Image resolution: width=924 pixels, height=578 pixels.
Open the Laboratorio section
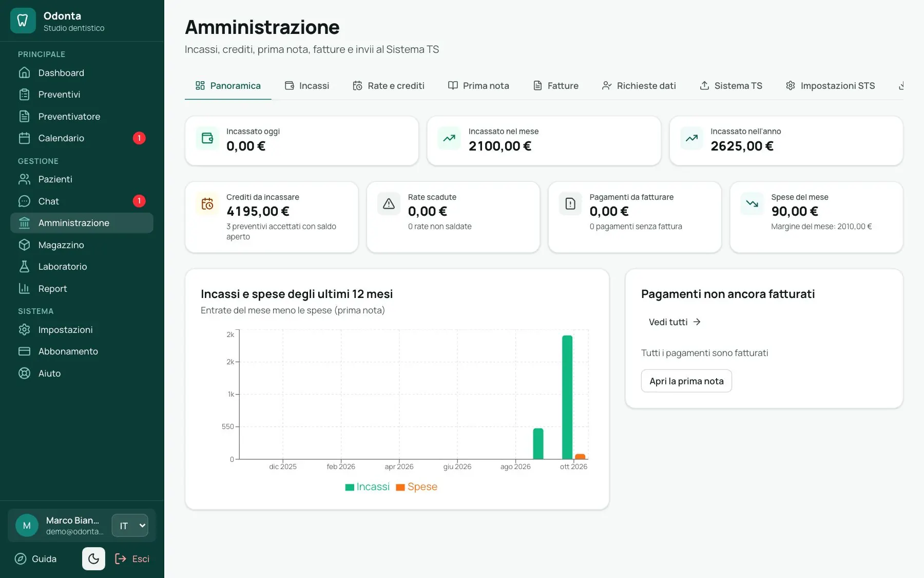point(82,267)
